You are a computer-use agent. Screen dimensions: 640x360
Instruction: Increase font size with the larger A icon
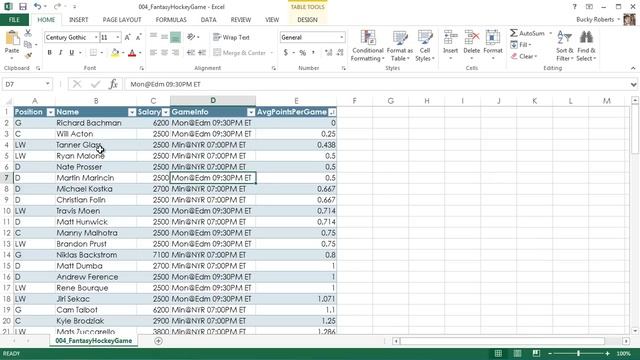click(127, 37)
